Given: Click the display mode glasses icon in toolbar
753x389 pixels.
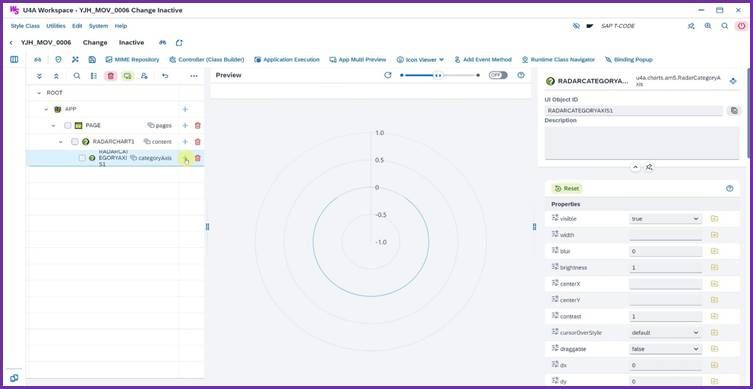Looking at the screenshot, I should 37,60.
